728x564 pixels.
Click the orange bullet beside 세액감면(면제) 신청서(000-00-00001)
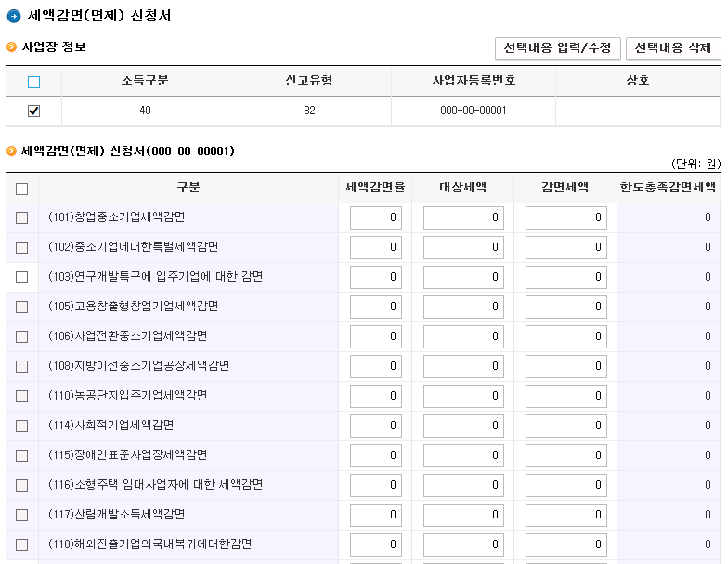pyautogui.click(x=11, y=151)
